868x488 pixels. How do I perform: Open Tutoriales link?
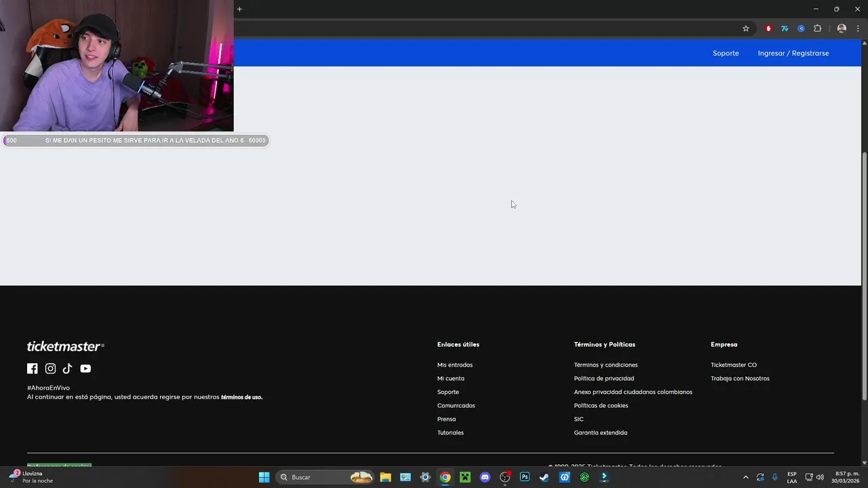(451, 432)
